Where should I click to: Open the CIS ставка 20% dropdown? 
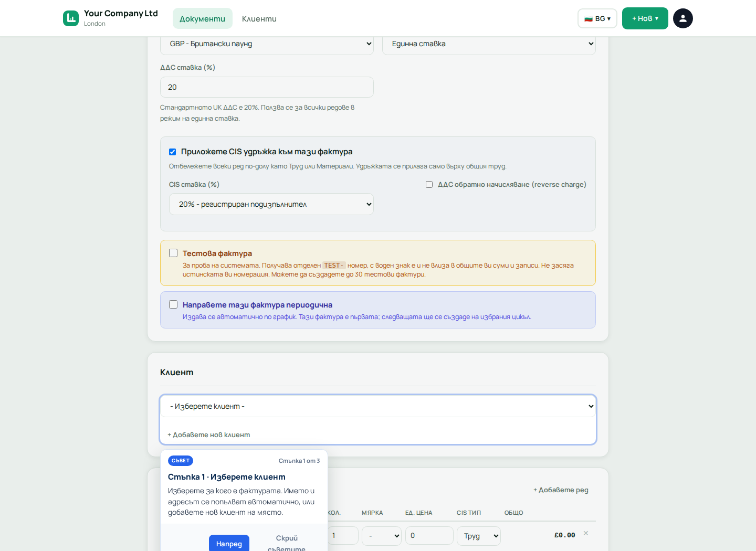(x=271, y=204)
